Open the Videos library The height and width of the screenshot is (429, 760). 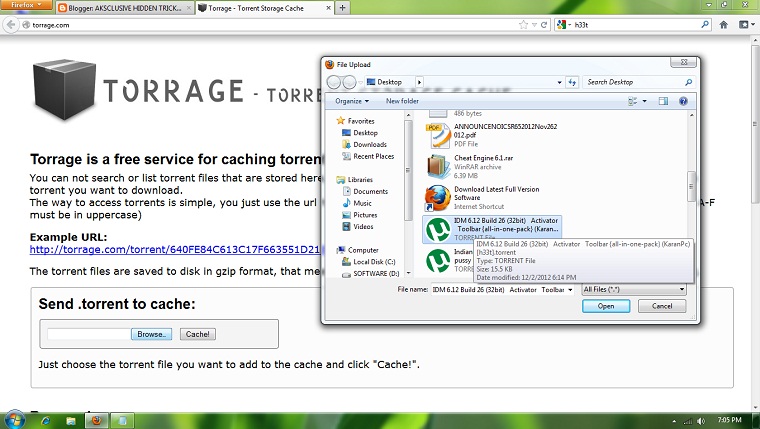(x=358, y=226)
